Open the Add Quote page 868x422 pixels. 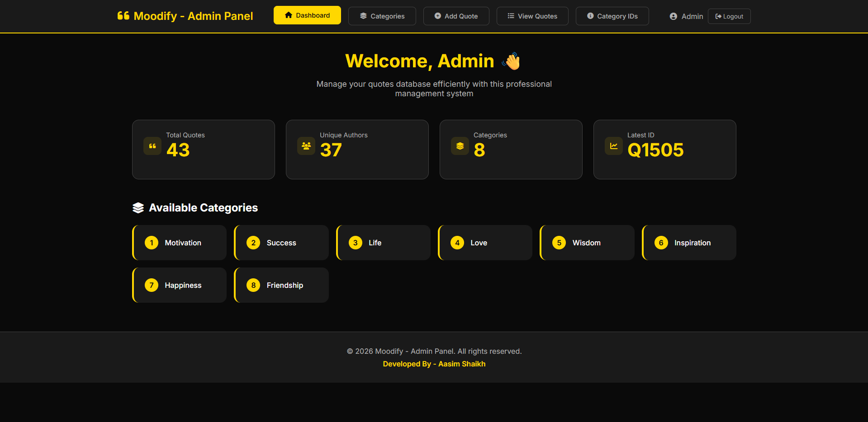(x=456, y=16)
